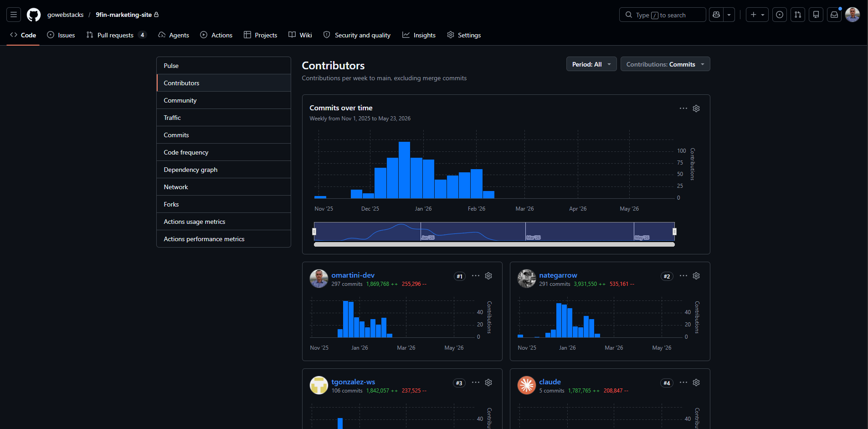
Task: Open the Commits over time chart settings gear
Action: 696,109
